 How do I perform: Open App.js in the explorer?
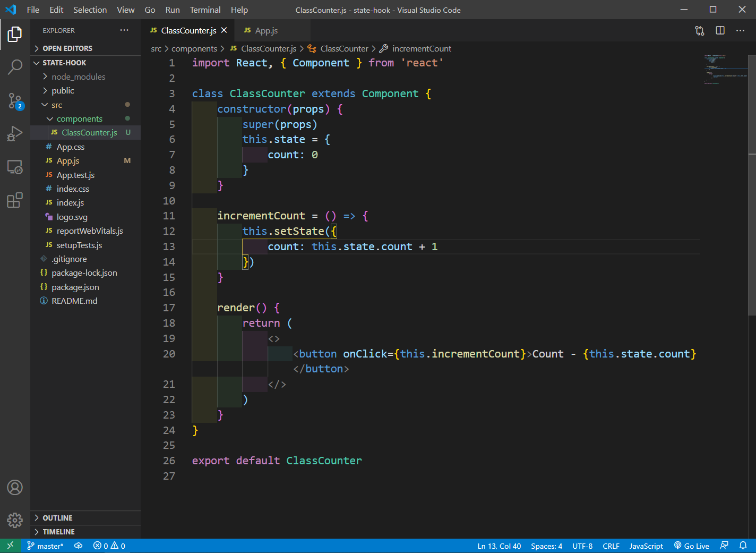(85, 161)
